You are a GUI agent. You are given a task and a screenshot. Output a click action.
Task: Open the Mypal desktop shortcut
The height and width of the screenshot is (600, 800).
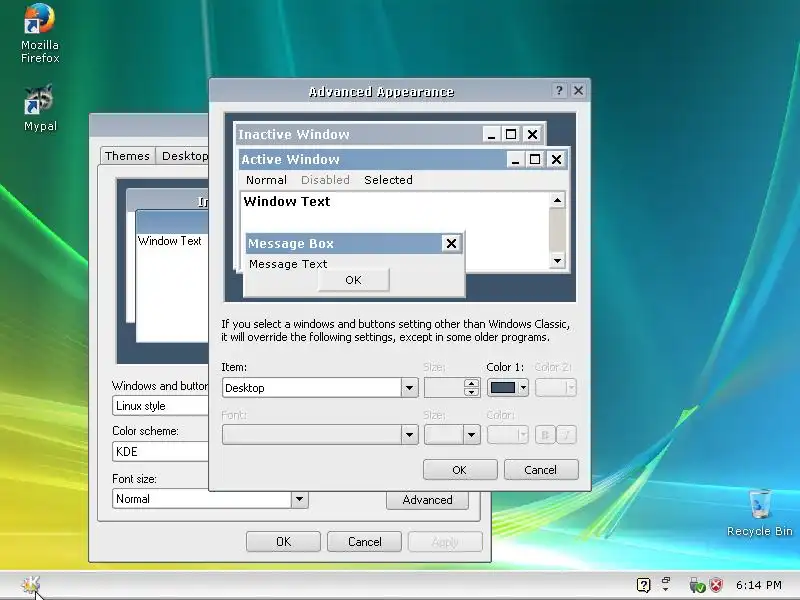[x=40, y=108]
